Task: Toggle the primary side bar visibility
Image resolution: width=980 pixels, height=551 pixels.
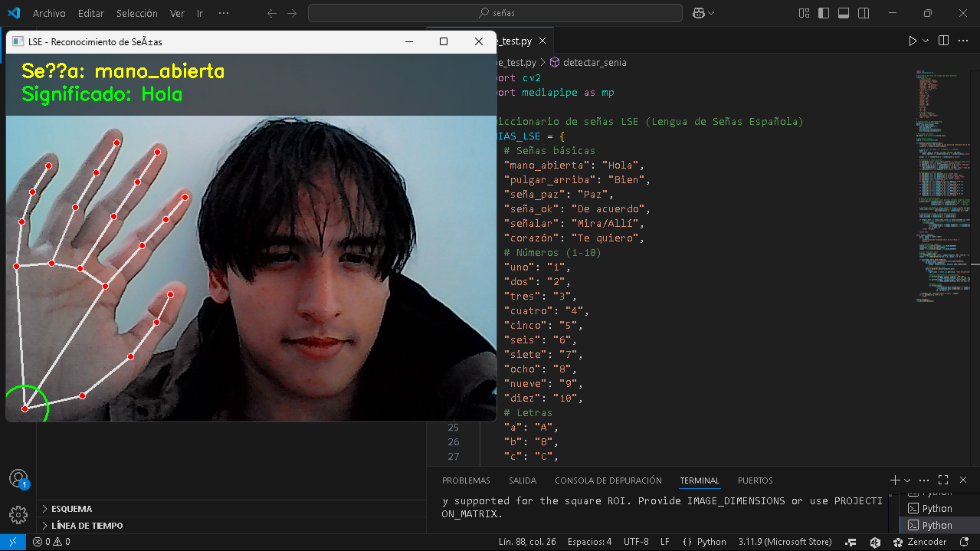Action: click(824, 13)
